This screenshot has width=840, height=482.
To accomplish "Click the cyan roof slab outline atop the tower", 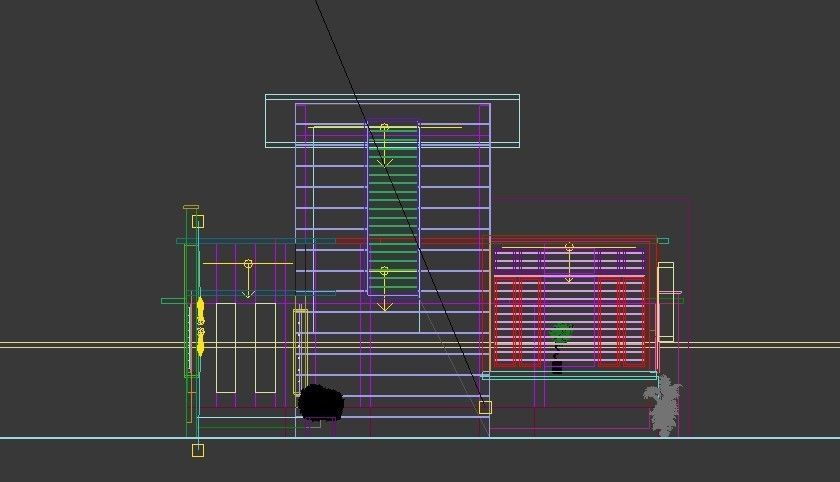I will (x=392, y=121).
